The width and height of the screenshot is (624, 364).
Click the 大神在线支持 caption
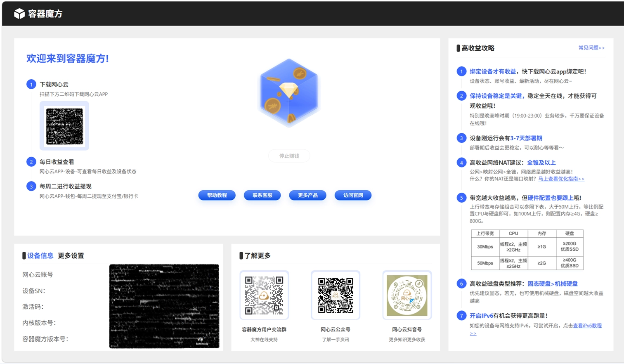click(264, 340)
